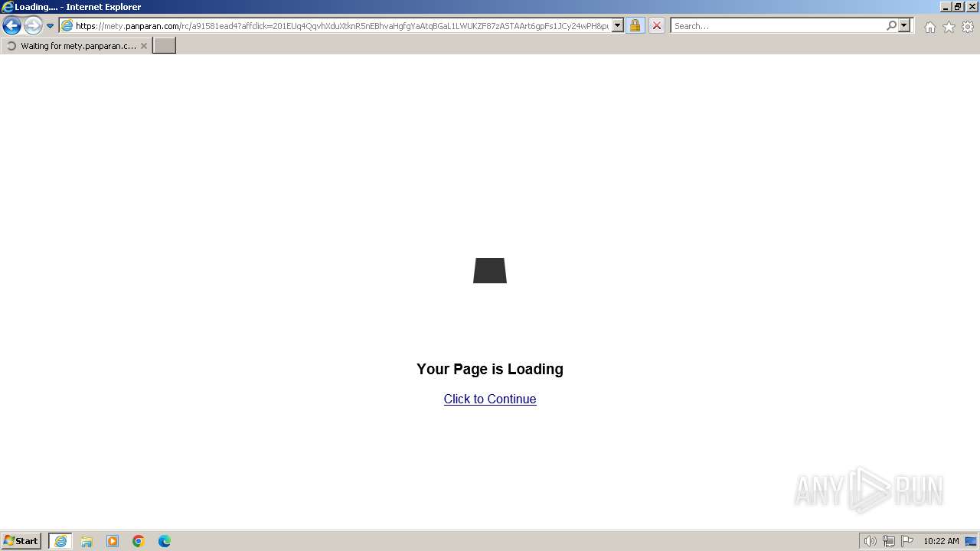Click Internet Explorer taskbar icon
Viewport: 980px width, 551px height.
[60, 541]
